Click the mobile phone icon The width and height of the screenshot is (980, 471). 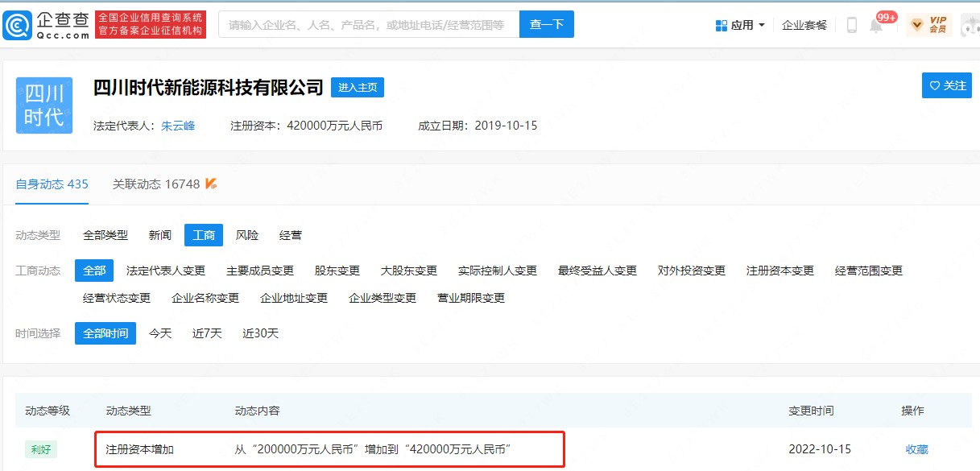tap(852, 25)
